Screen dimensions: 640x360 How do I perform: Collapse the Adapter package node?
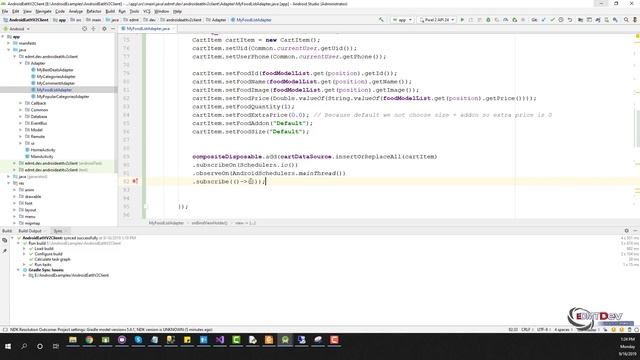21,63
